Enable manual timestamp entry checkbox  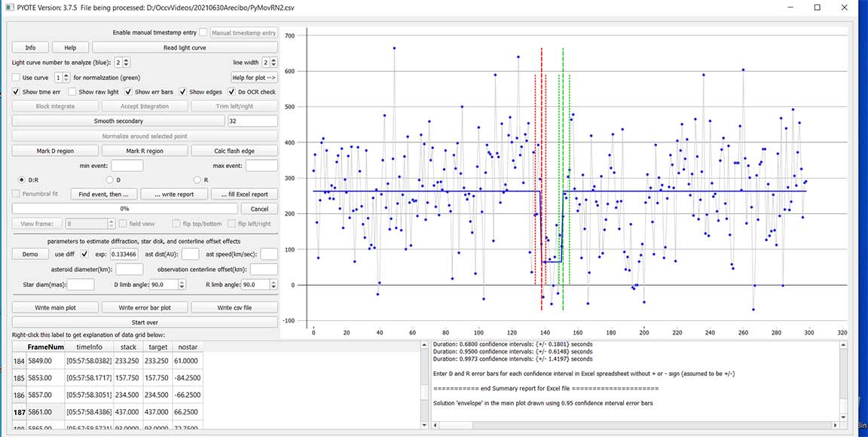[x=203, y=32]
